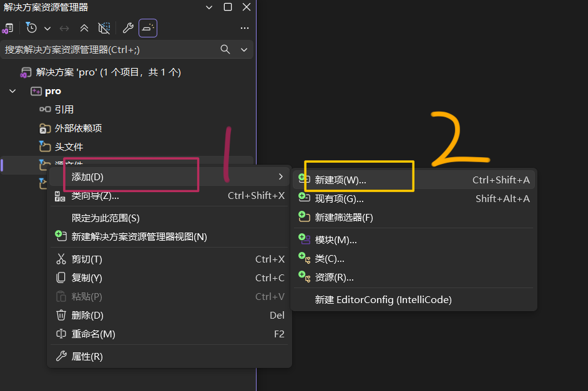Choose 现有项(G)... in submenu
The height and width of the screenshot is (391, 588).
pyautogui.click(x=414, y=199)
